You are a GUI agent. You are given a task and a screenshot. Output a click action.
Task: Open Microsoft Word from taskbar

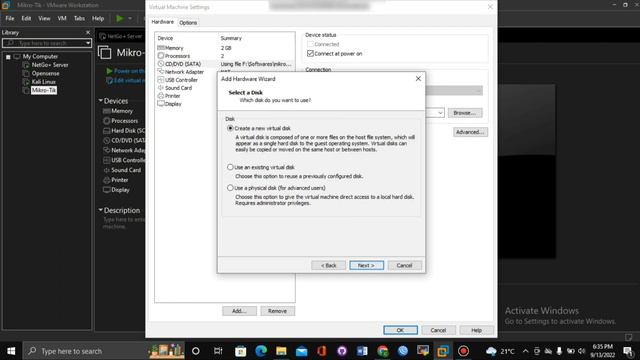tap(362, 351)
